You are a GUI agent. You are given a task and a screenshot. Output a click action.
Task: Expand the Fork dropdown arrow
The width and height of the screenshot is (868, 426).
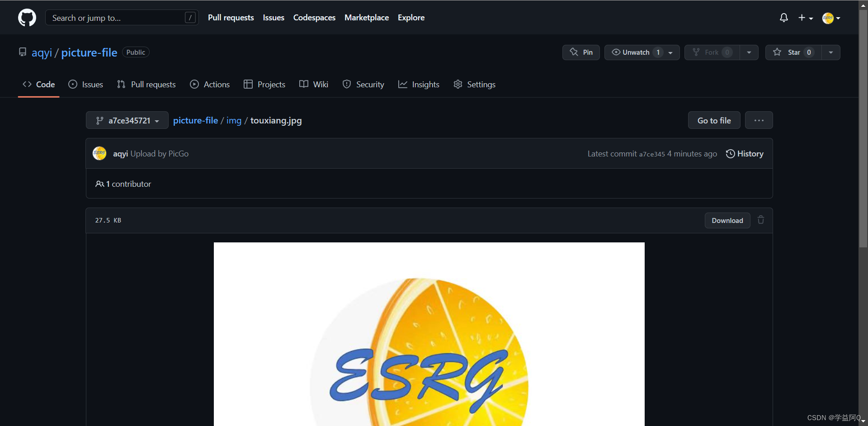749,52
